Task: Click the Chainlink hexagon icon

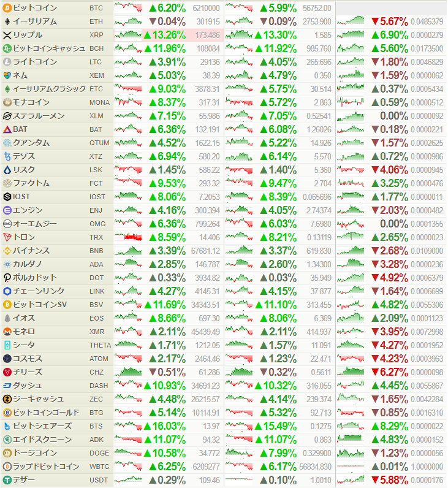Action: coord(7,291)
